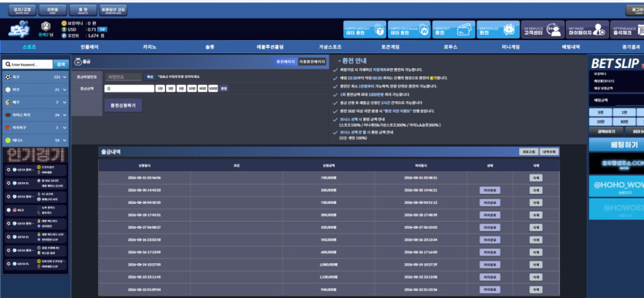Screen dimensions: 644x298
Task: Delete all withdrawal history (내역삭제)
Action: tap(548, 151)
